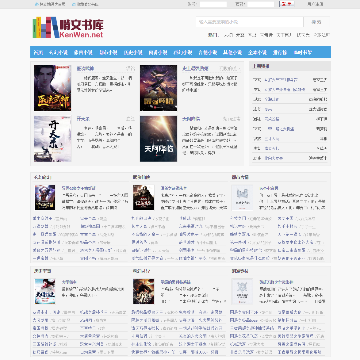The width and height of the screenshot is (360, 360).
Task: Click the KenWen.net site logo
Action: click(x=68, y=27)
